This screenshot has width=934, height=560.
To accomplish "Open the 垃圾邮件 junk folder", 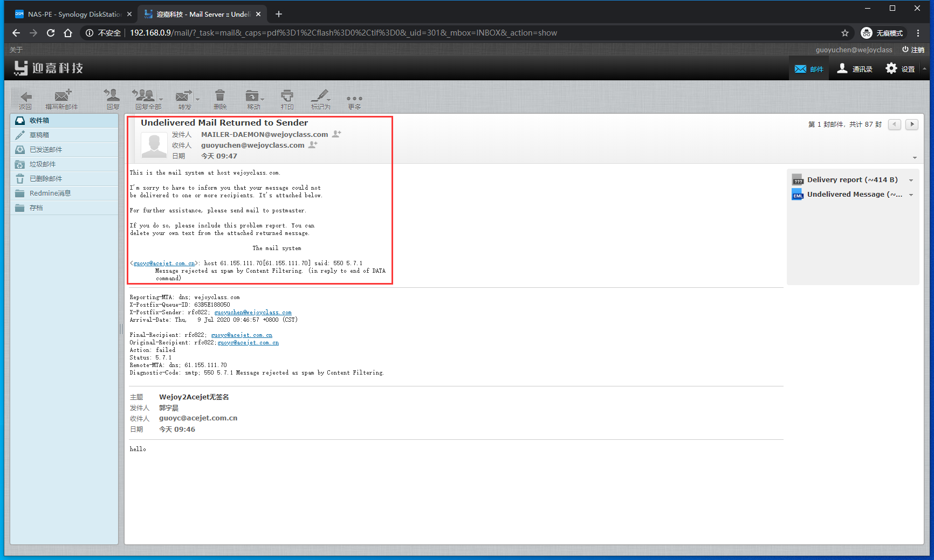I will click(x=43, y=164).
